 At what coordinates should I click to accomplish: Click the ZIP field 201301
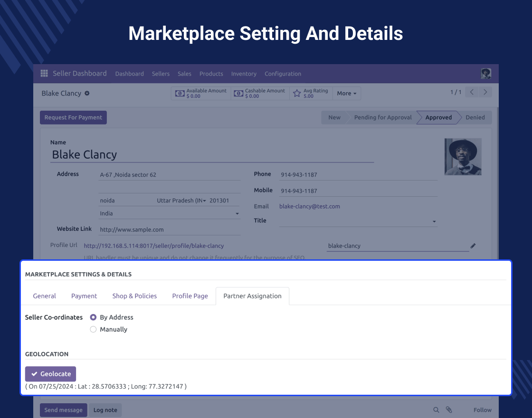pos(224,200)
